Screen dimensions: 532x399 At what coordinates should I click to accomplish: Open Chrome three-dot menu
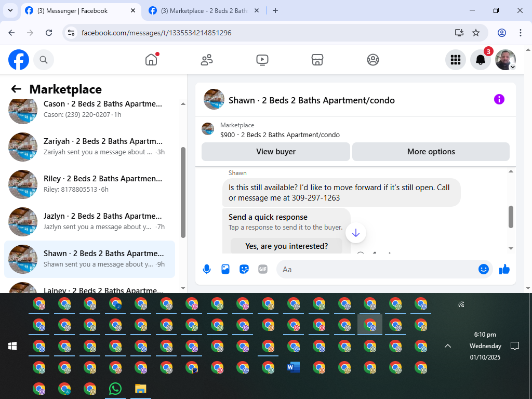click(521, 33)
